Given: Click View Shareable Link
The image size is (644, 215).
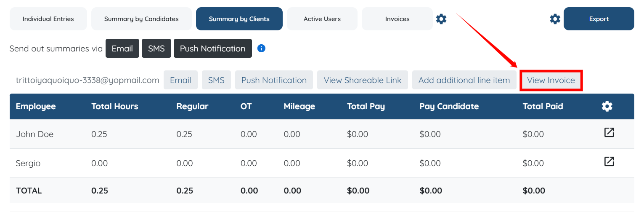Looking at the screenshot, I should coord(363,80).
